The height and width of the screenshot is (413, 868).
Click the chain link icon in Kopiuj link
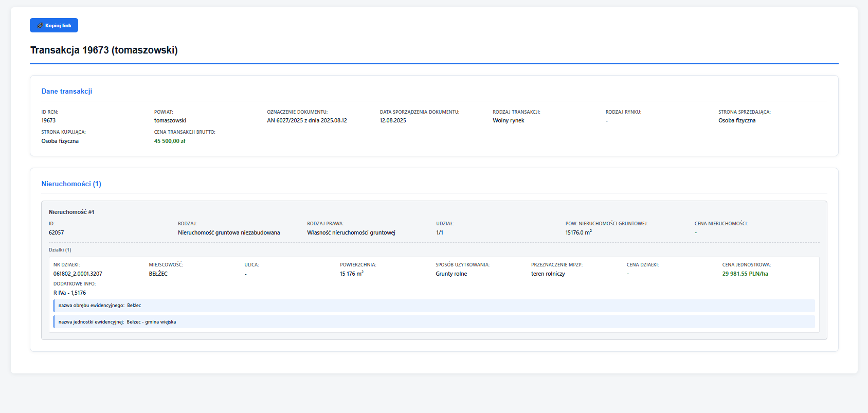point(40,25)
